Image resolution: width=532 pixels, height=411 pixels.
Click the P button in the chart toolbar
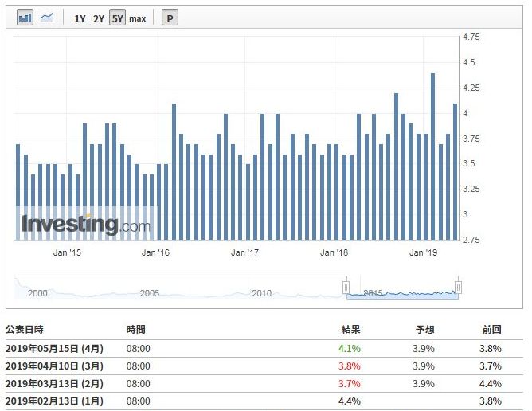click(170, 18)
